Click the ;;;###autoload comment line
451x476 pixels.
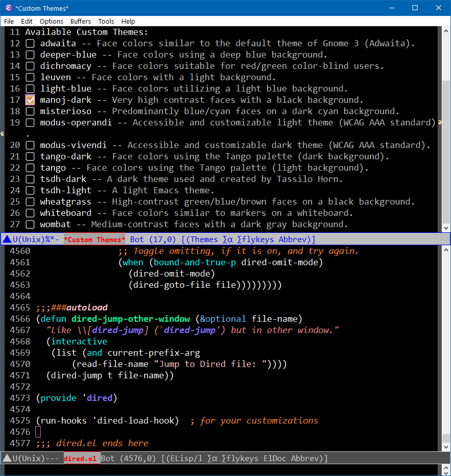(x=71, y=307)
